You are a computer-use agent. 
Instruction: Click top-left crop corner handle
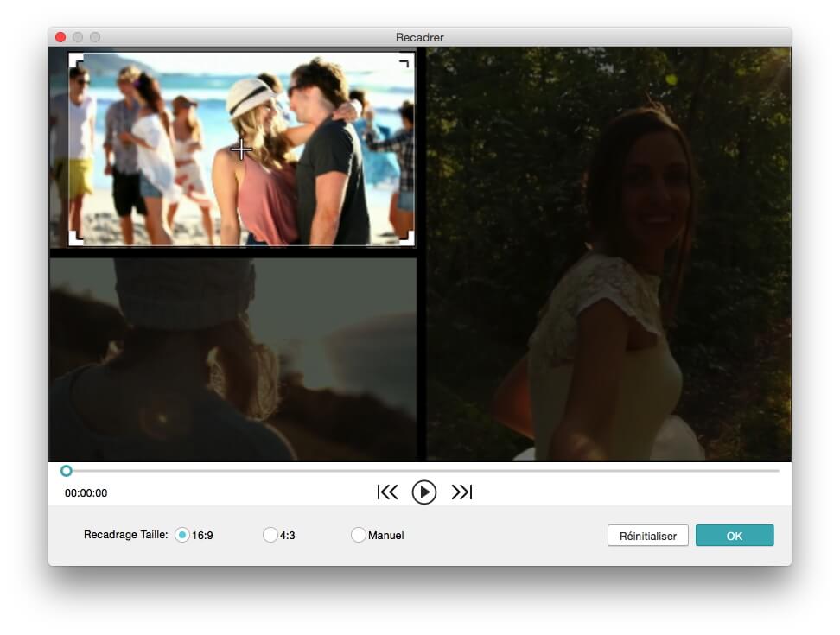[75, 60]
